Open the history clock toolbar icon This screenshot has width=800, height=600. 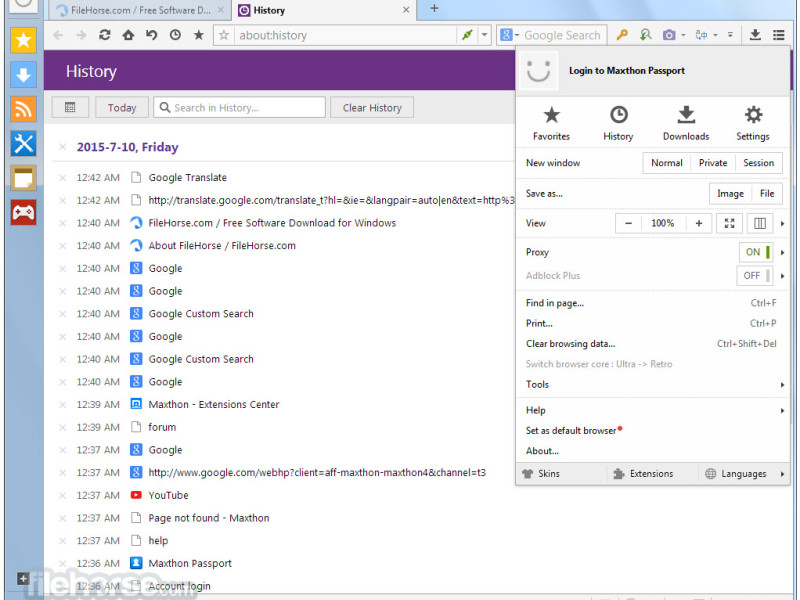pyautogui.click(x=175, y=35)
